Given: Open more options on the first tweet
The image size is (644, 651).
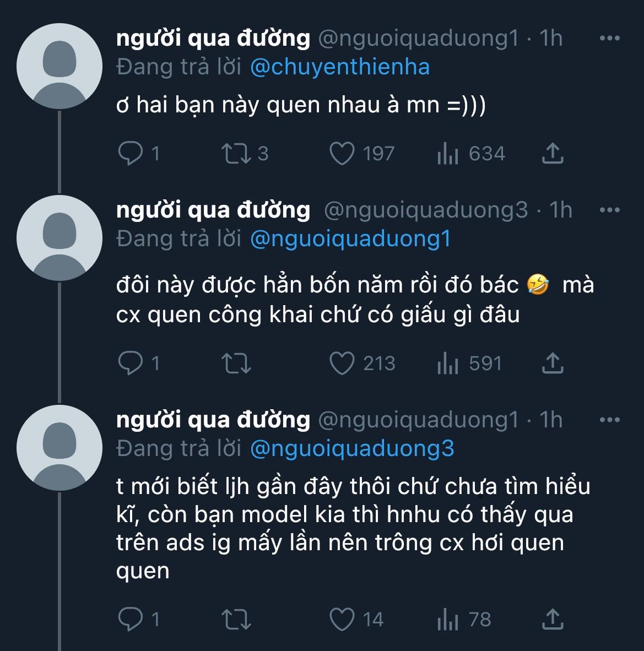Looking at the screenshot, I should click(x=609, y=39).
